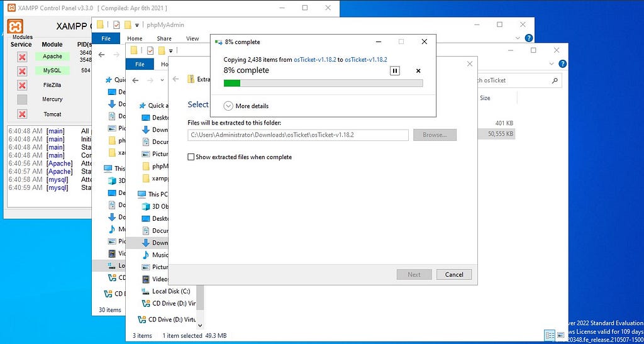Collapse ribbon chevron in osTicket explorer window
Screen dimensions: 644x344
552,64
